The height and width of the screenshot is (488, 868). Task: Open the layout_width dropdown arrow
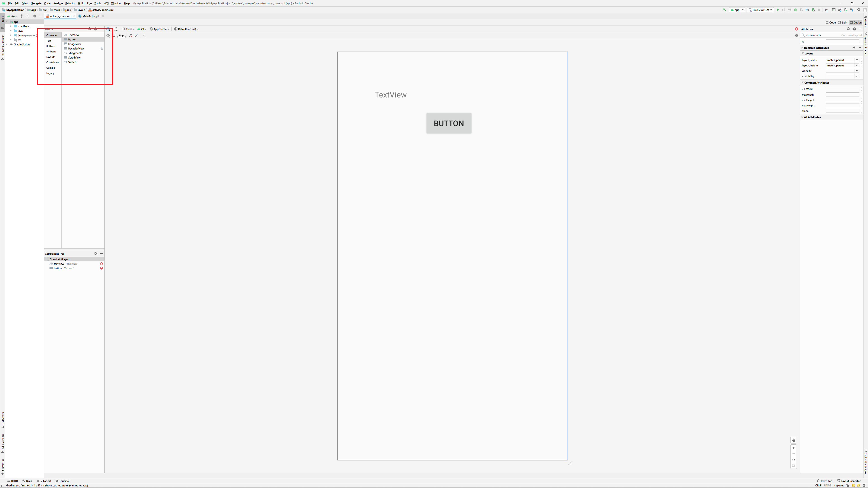(856, 60)
